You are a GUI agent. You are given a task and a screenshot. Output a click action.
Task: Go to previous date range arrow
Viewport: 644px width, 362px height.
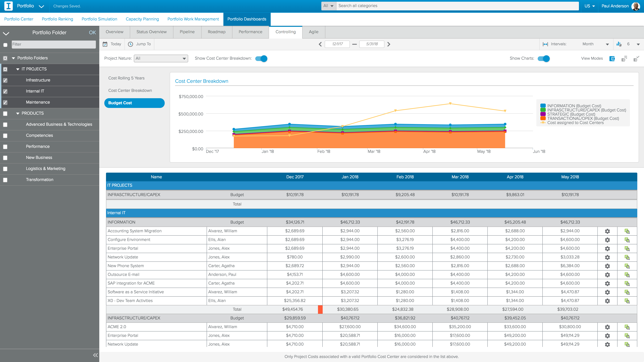(320, 44)
